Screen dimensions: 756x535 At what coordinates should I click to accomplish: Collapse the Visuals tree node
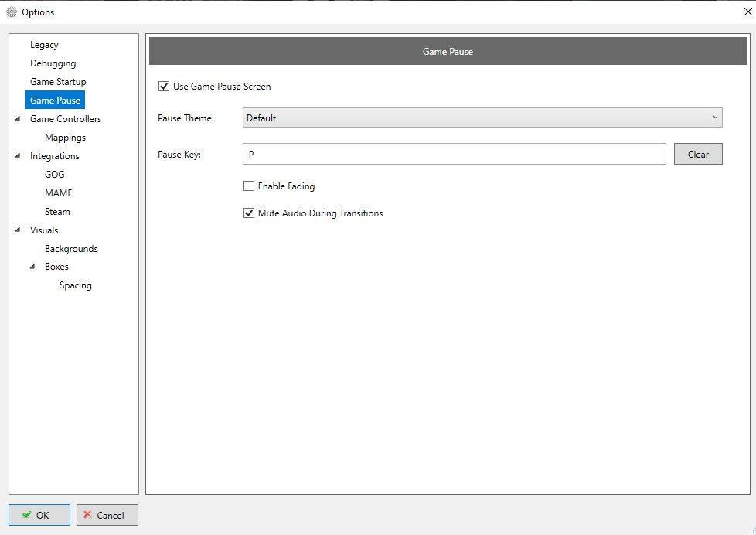click(x=18, y=230)
